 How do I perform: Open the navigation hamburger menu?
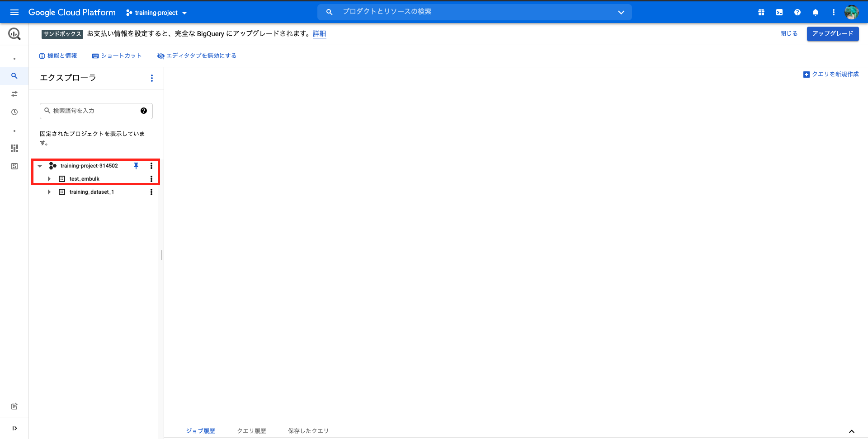pyautogui.click(x=14, y=12)
